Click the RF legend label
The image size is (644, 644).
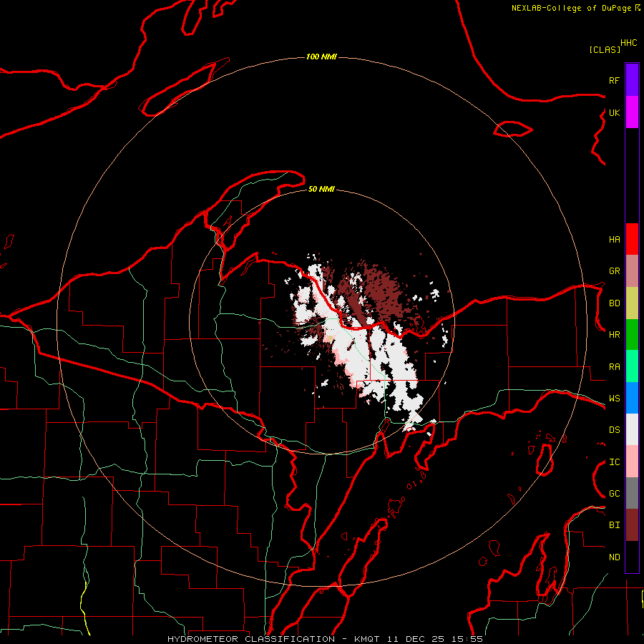[x=614, y=80]
